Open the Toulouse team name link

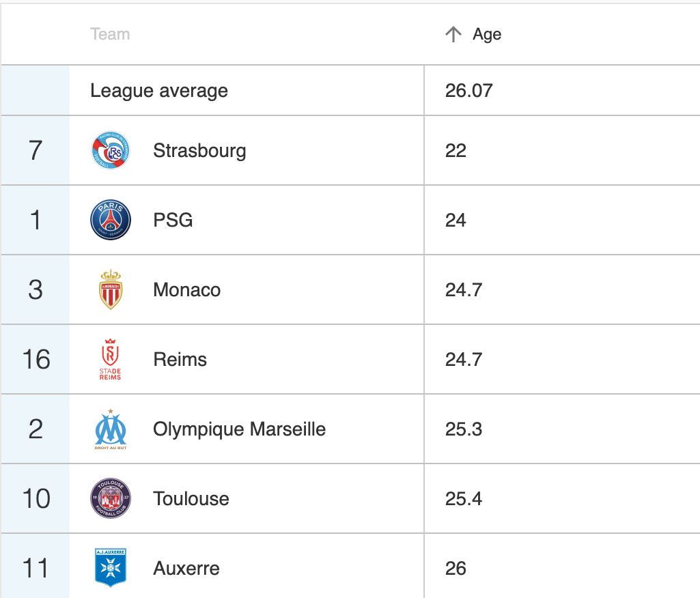tap(191, 498)
